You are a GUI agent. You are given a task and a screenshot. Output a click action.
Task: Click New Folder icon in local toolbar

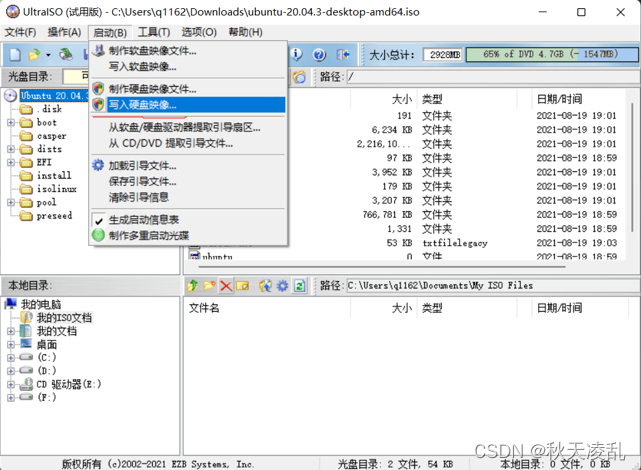click(x=209, y=286)
